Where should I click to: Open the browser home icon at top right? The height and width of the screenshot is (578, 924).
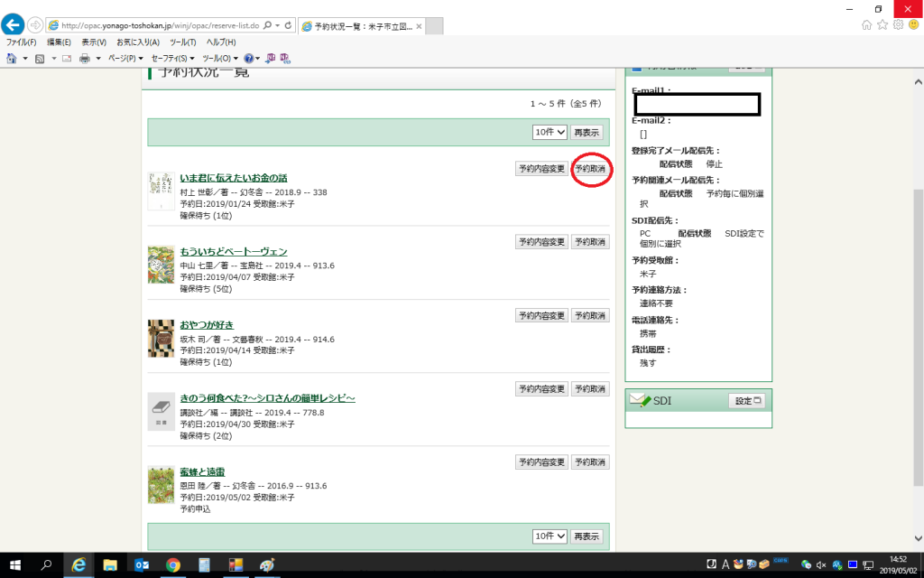click(866, 24)
